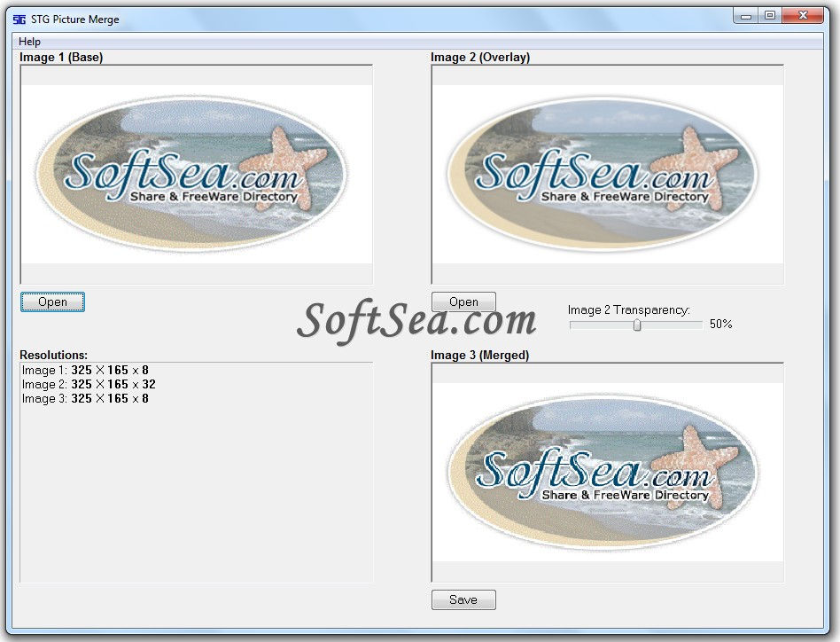Select the 'Image 2: 325 X 165 x 32' line
The height and width of the screenshot is (642, 840).
89,384
